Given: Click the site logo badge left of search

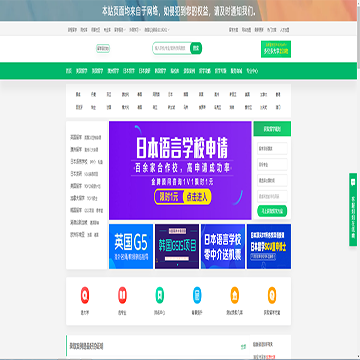Looking at the screenshot, I should (103, 49).
